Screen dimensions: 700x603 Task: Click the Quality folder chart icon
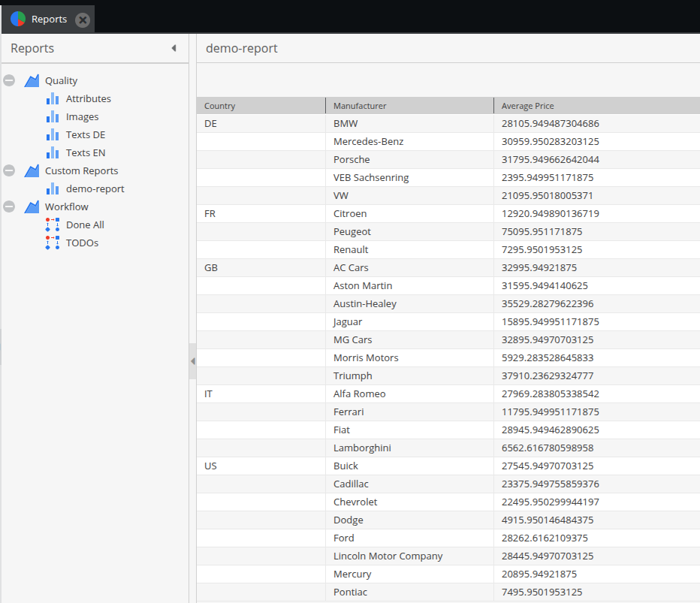coord(32,81)
